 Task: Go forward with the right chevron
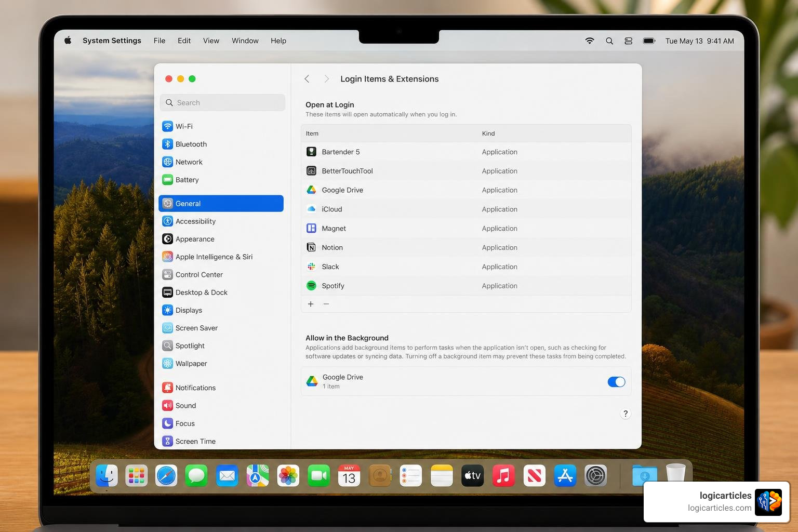326,79
